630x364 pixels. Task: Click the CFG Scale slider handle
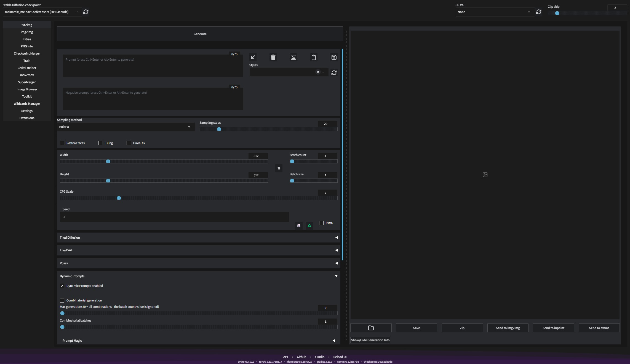tap(119, 198)
